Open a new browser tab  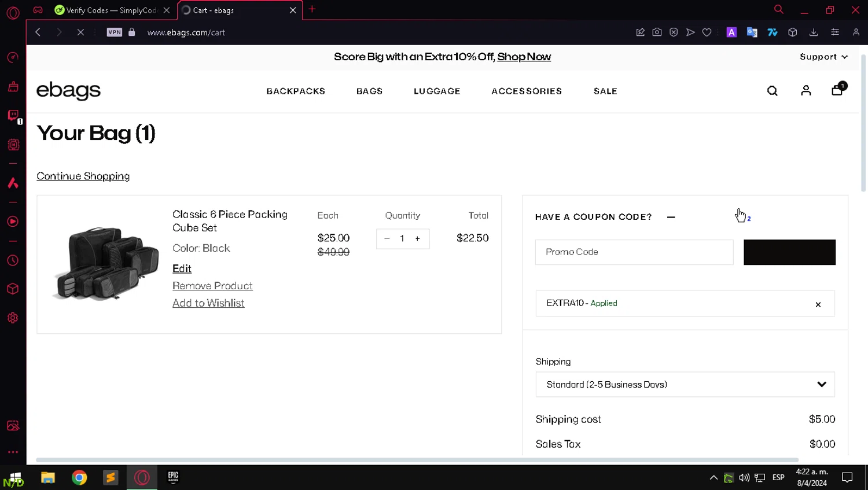click(x=312, y=9)
